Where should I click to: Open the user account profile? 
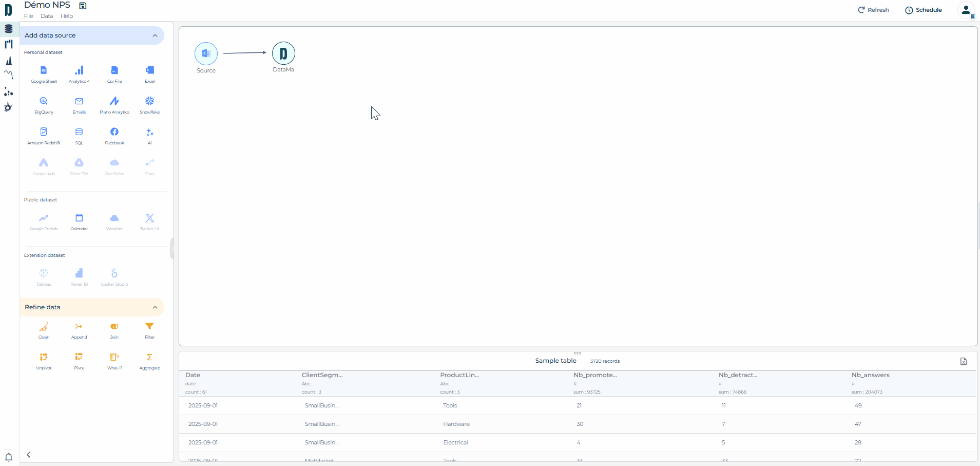(x=966, y=10)
